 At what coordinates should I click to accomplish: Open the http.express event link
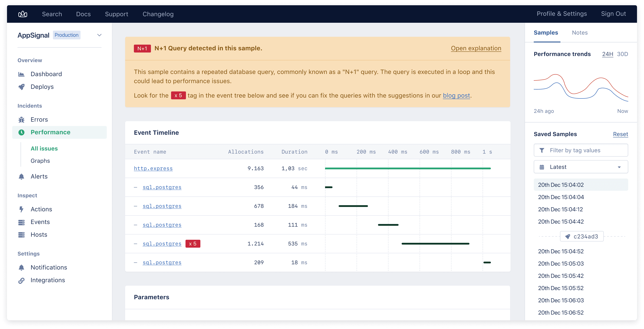(153, 168)
